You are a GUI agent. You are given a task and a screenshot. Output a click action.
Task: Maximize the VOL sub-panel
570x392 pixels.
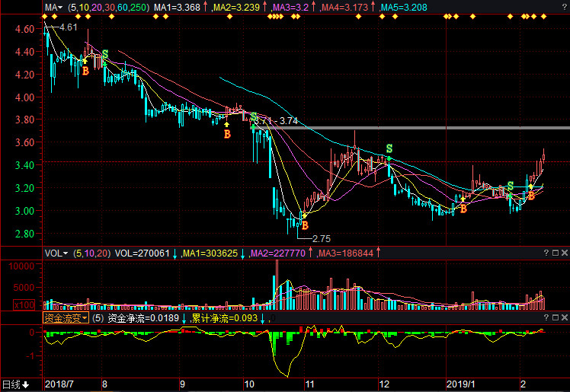555,253
